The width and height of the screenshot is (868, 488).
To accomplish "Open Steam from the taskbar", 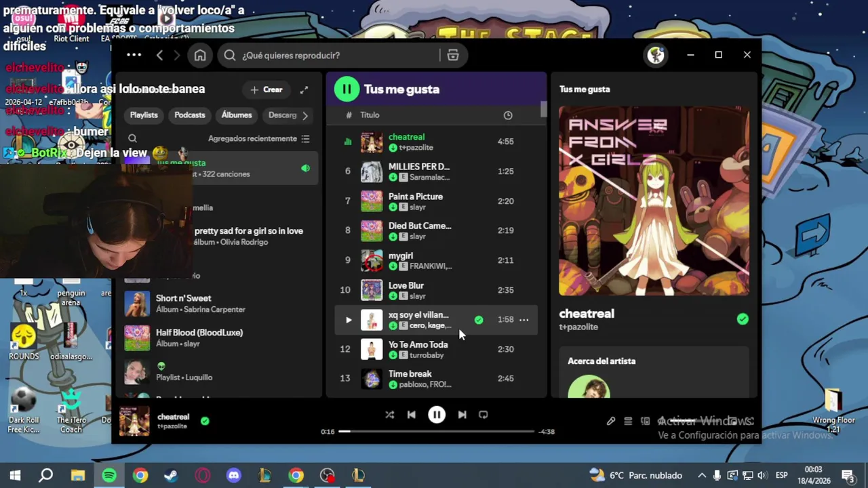I will (171, 475).
